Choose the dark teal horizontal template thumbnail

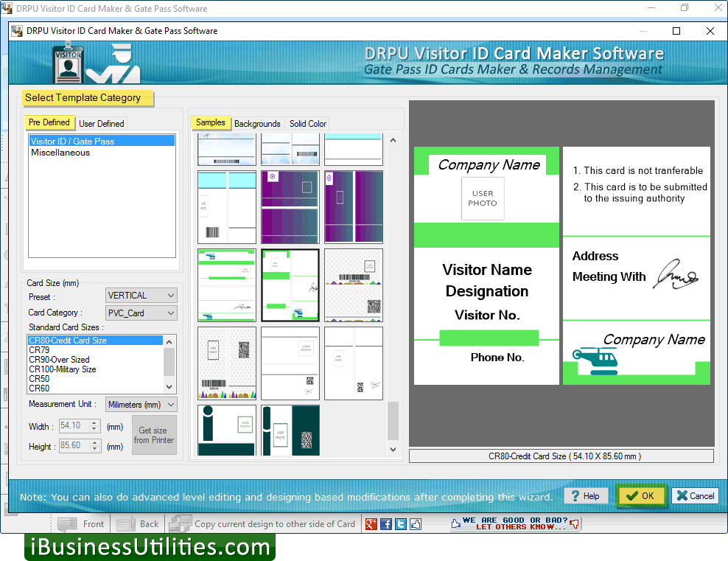point(226,430)
